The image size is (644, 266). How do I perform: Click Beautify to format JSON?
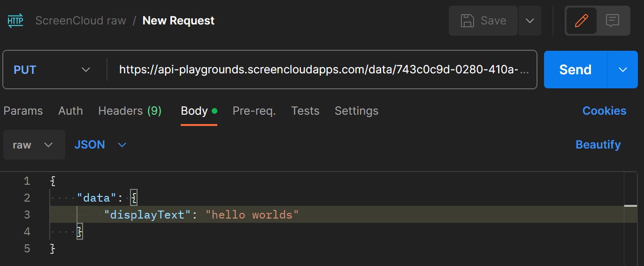click(x=598, y=145)
